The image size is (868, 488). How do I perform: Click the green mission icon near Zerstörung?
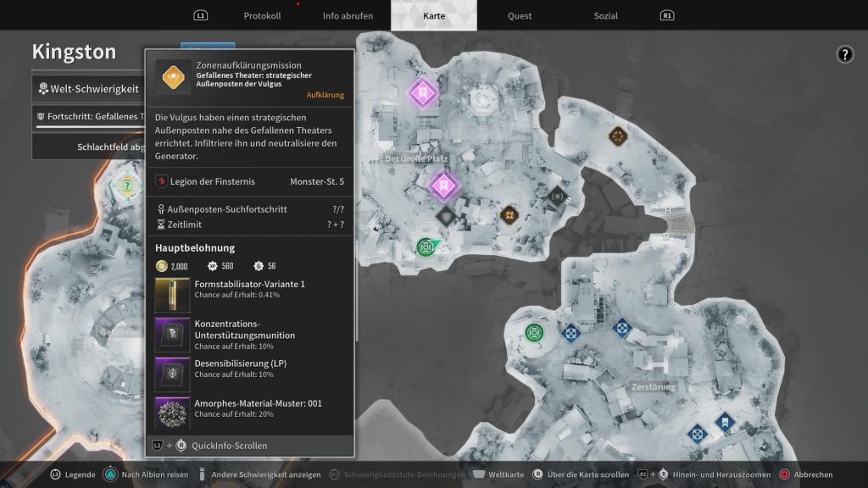(534, 332)
